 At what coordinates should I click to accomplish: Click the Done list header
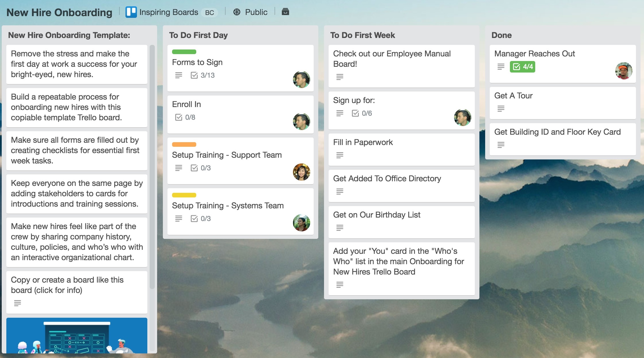click(501, 35)
